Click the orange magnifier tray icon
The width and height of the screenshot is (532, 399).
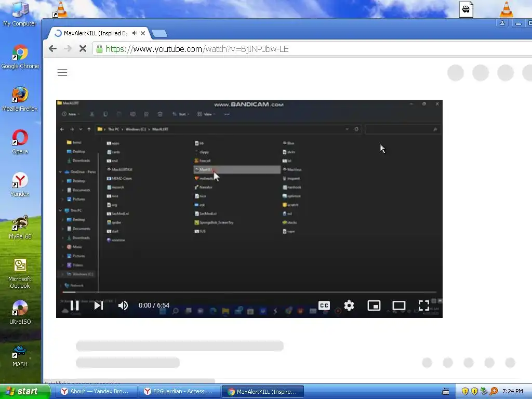click(494, 392)
